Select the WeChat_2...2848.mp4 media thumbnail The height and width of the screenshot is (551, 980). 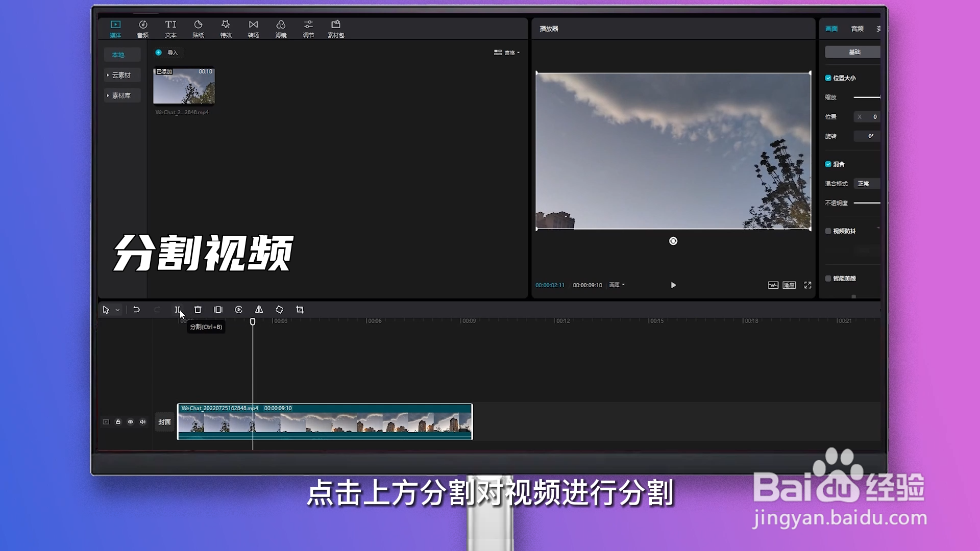pos(184,87)
